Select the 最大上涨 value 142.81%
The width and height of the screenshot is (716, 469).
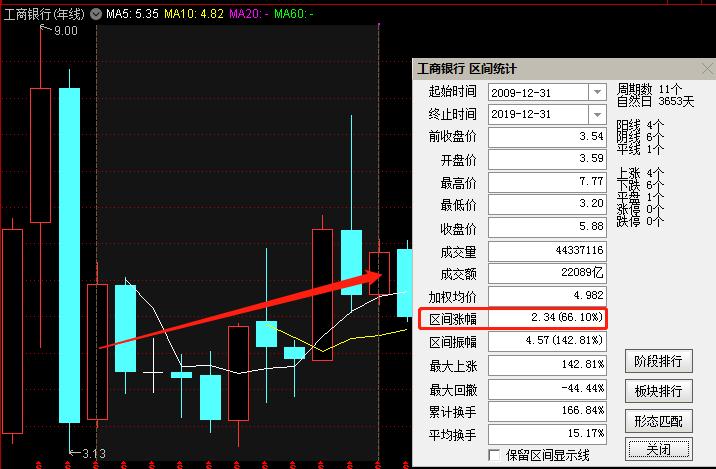(547, 365)
